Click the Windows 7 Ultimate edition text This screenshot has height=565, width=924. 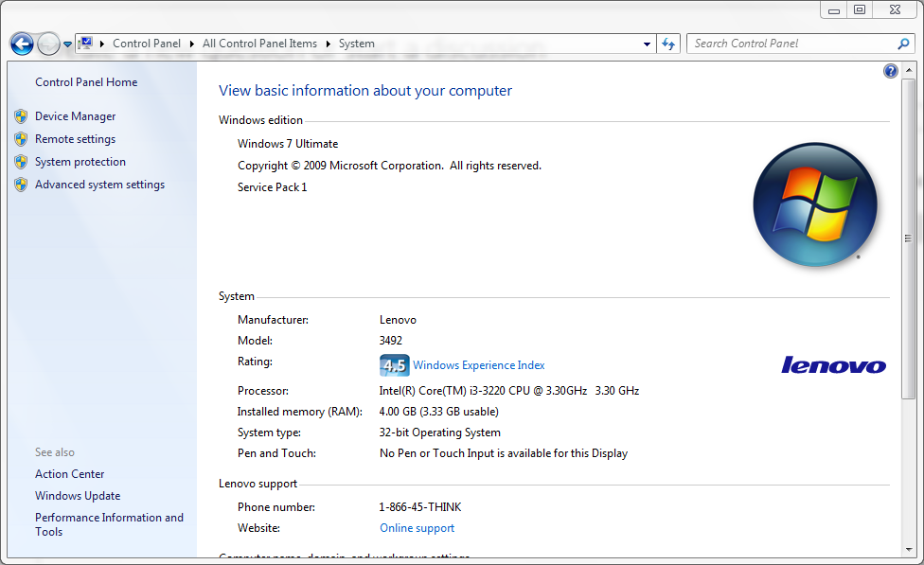pyautogui.click(x=288, y=144)
